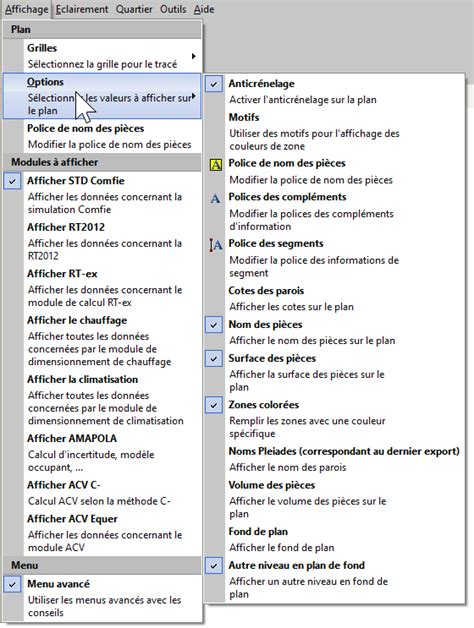This screenshot has height=628, width=474.
Task: Click 'Utiliser les menus avancés avec les conseils' text
Action: (x=104, y=606)
